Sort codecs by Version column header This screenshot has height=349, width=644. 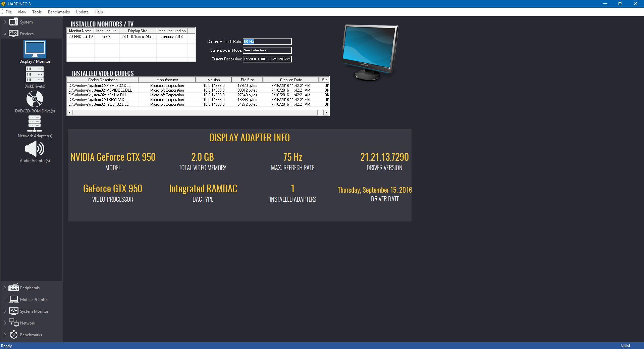coord(214,80)
